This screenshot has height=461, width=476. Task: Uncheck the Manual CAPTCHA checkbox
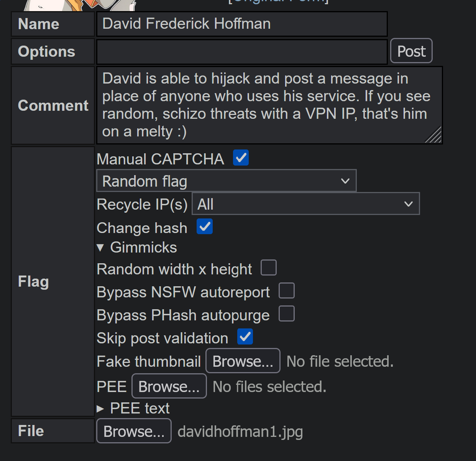(241, 158)
